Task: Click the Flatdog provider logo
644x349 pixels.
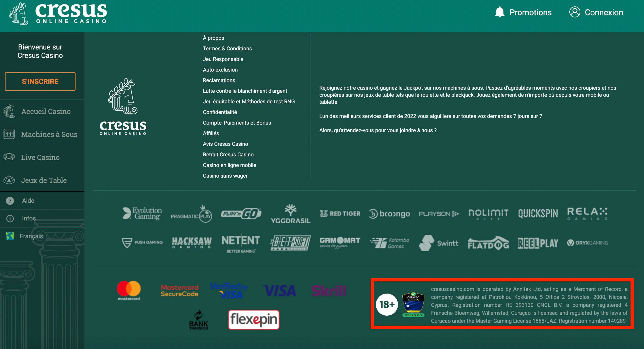Action: click(x=488, y=243)
